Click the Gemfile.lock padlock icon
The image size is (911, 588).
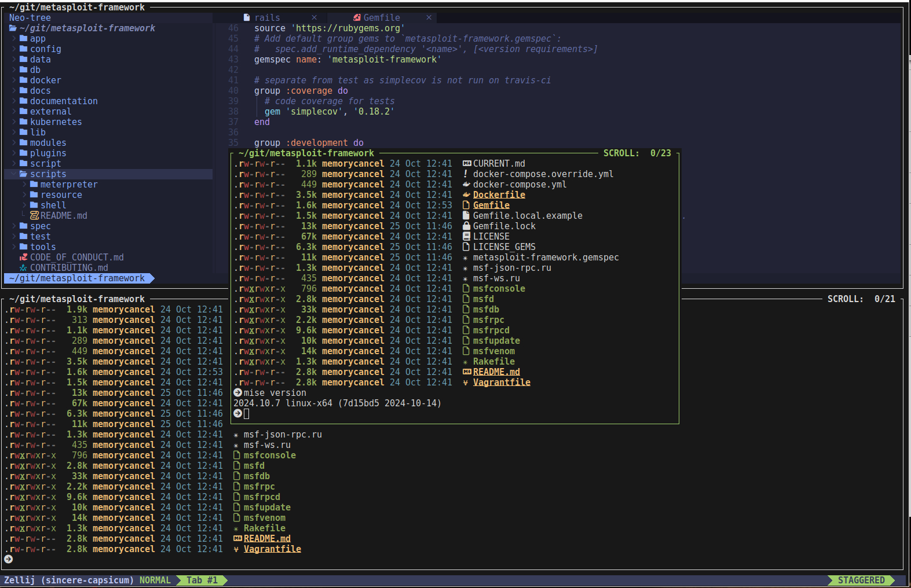tap(466, 226)
